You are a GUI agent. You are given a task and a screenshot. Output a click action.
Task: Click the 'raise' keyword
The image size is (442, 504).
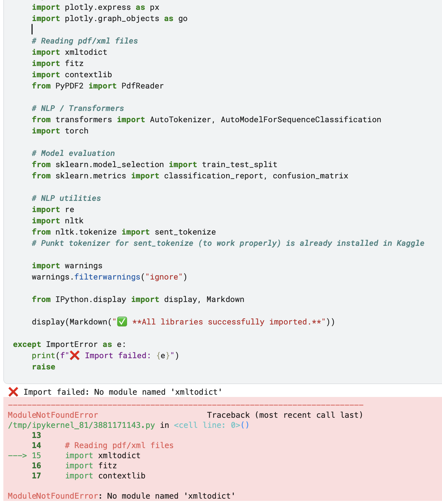pos(44,367)
